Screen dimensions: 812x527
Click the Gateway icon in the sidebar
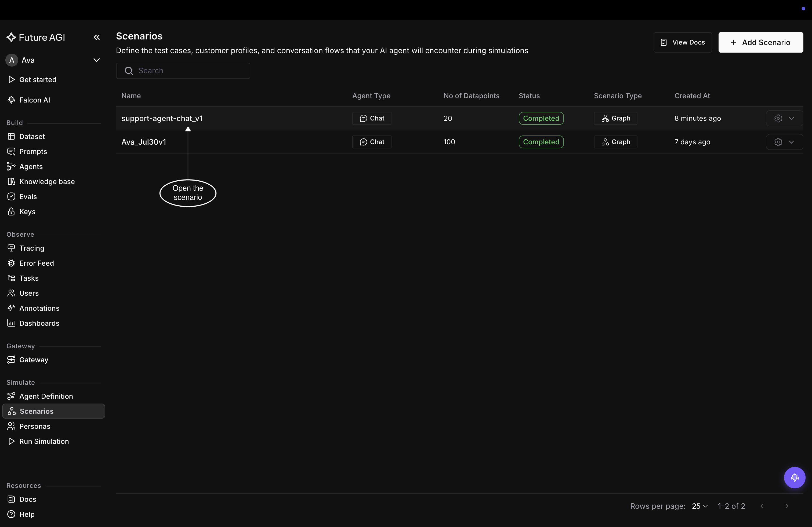(11, 359)
